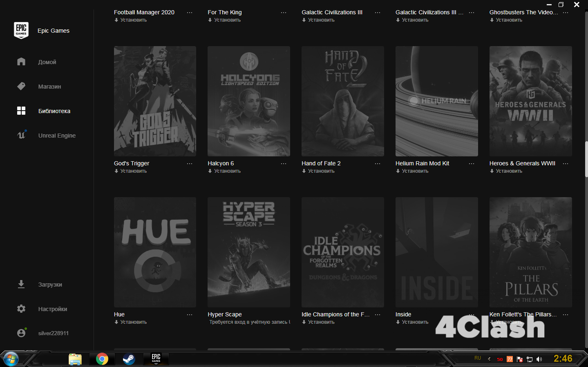Click the taskbar clock showing 2:46
This screenshot has width=588, height=367.
(563, 358)
